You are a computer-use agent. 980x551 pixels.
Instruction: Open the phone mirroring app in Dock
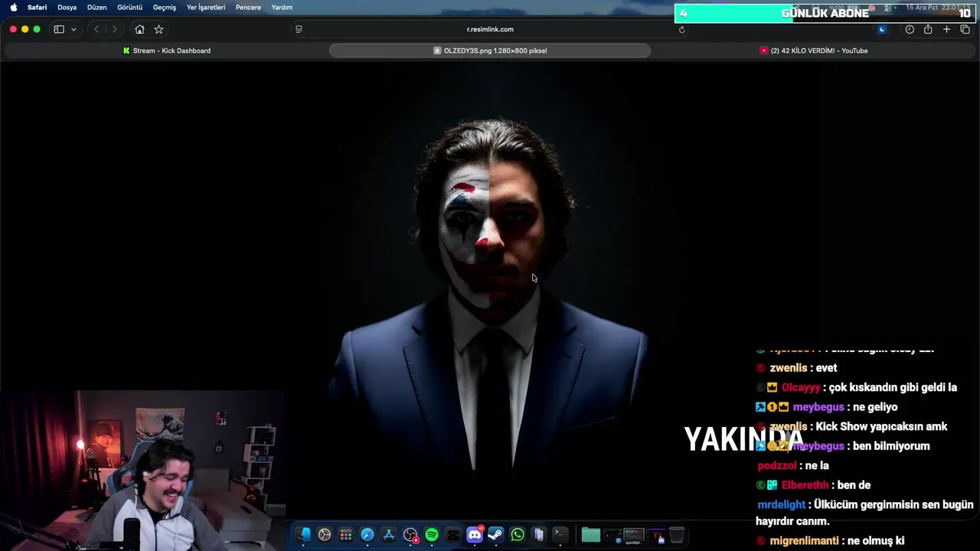click(539, 535)
